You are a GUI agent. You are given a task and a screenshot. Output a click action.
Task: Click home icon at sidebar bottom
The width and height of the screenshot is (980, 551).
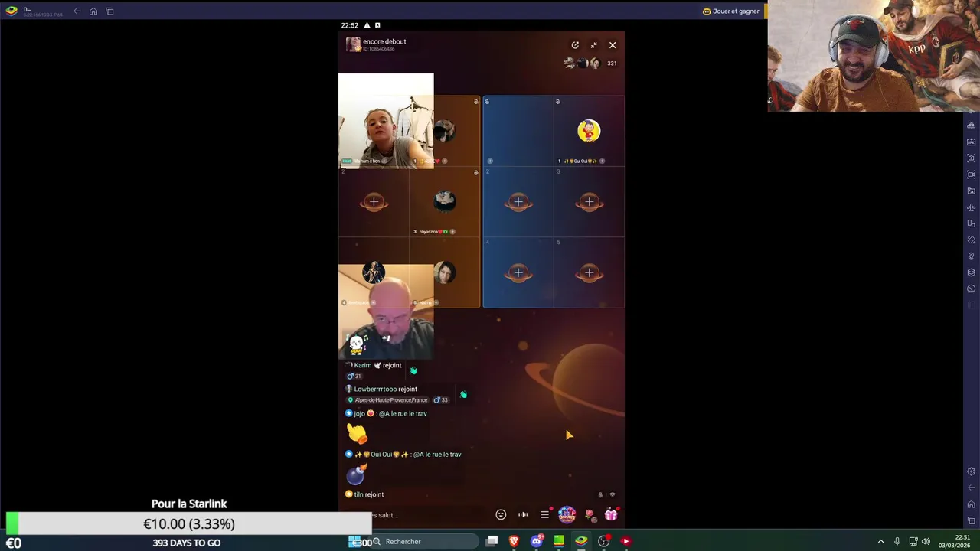click(x=972, y=504)
